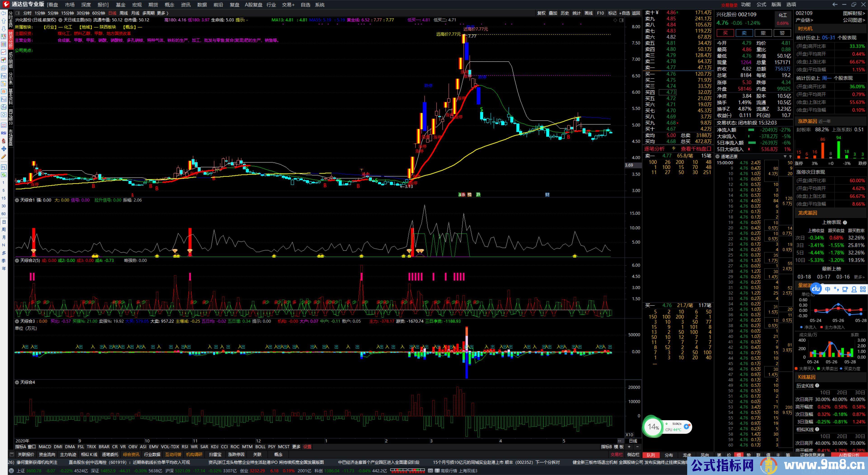Screen dimensions: 868x475
Task: Click the red 设置 in indicator bar
Action: click(x=307, y=447)
